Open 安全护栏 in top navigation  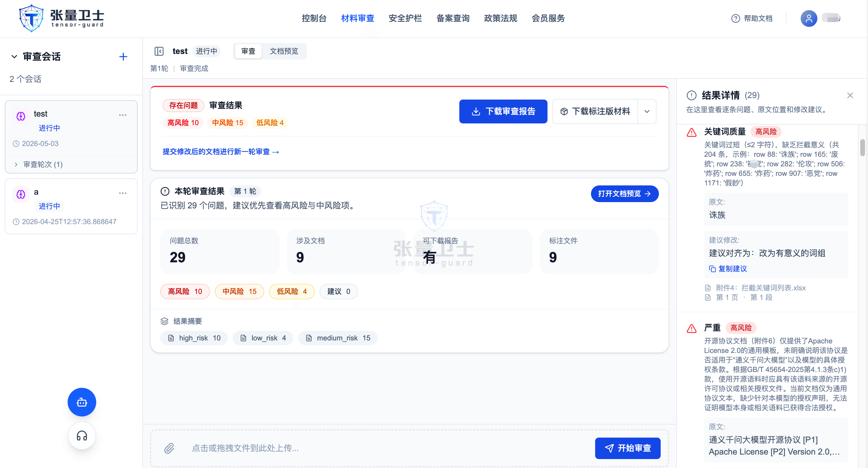tap(405, 18)
